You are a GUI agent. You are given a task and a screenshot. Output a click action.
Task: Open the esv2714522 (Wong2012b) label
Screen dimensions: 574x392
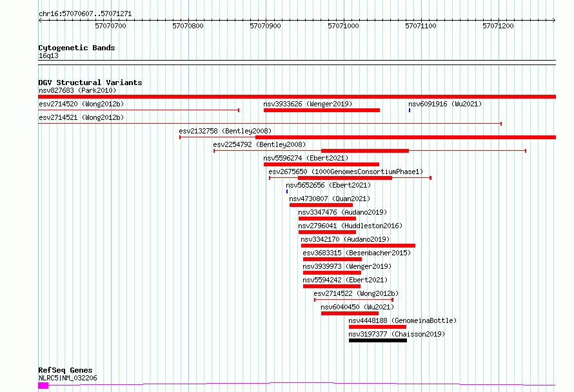click(x=356, y=293)
